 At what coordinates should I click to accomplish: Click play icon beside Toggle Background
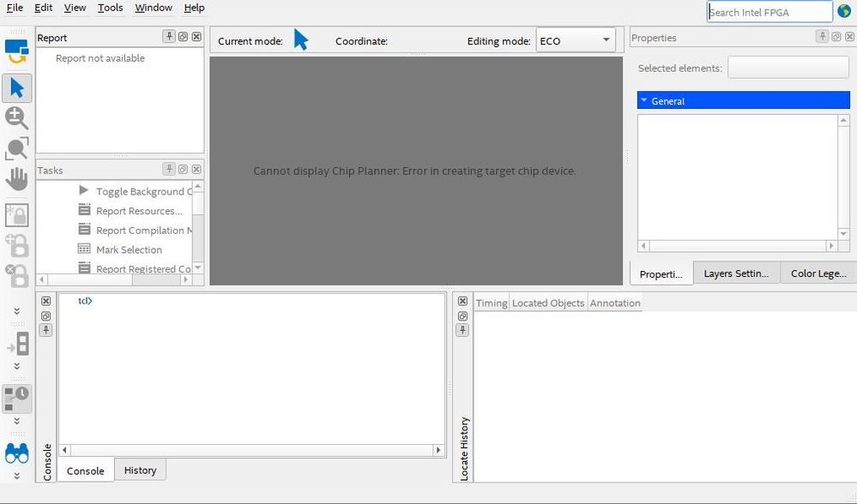point(83,190)
